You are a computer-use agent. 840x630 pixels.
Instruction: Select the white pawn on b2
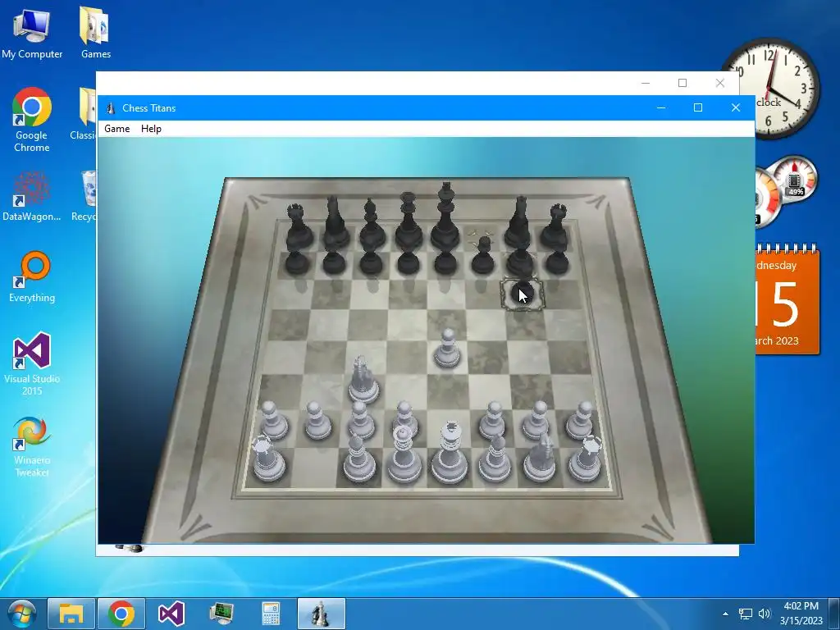(317, 421)
